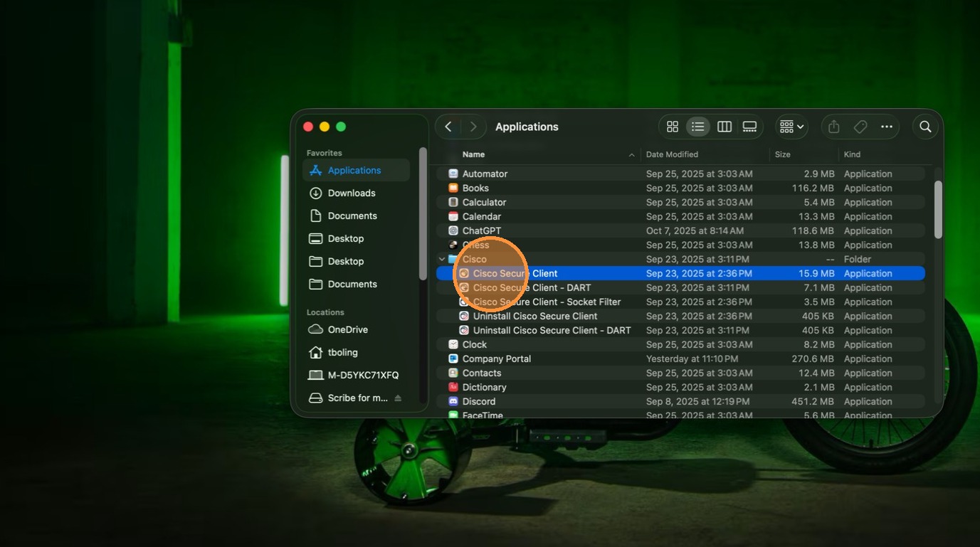
Task: Click ChatGPT's Oct 7, 2025 modified date
Action: click(x=695, y=230)
